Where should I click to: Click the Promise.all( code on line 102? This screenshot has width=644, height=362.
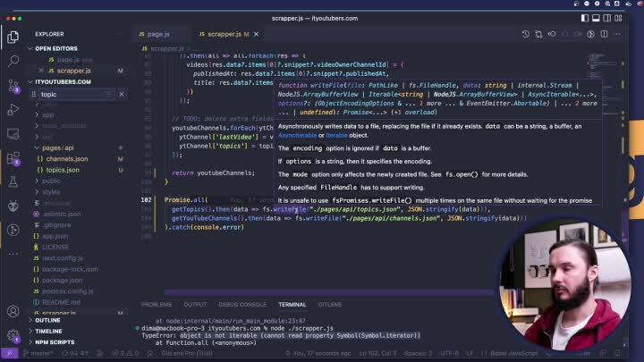click(186, 200)
